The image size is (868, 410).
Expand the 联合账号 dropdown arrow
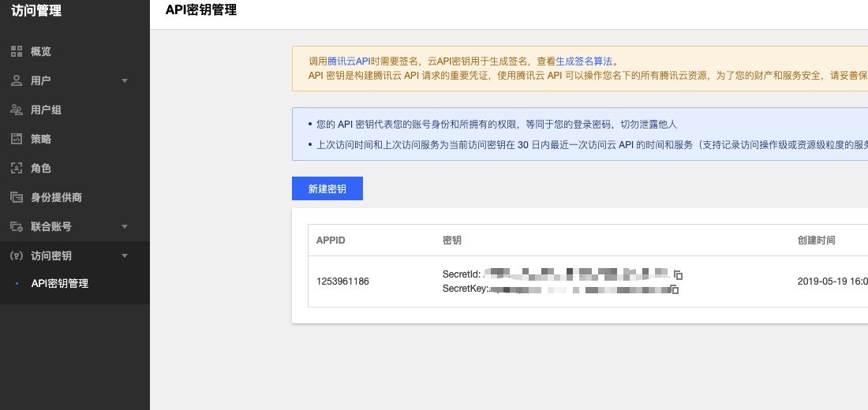click(125, 226)
